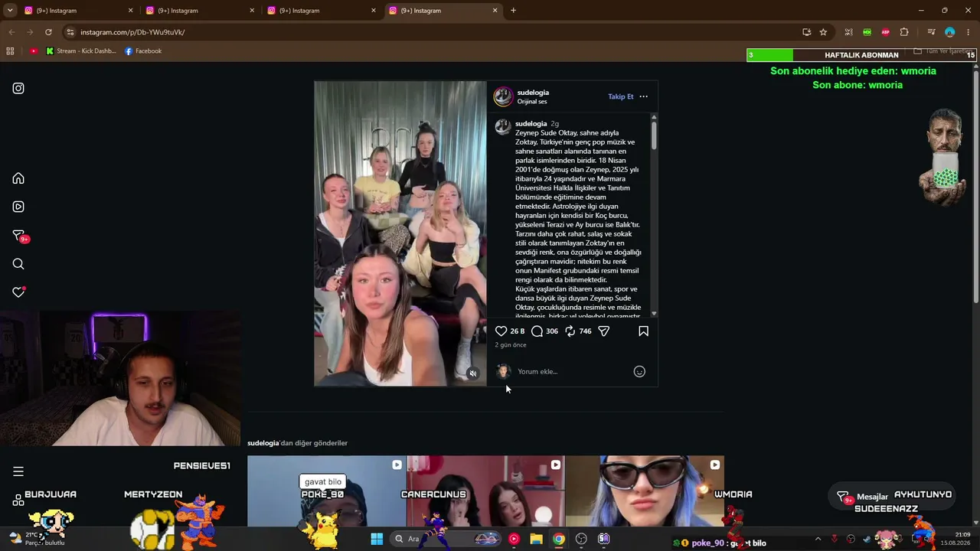980x551 pixels.
Task: Go to Instagram Home feed icon
Action: click(x=18, y=178)
